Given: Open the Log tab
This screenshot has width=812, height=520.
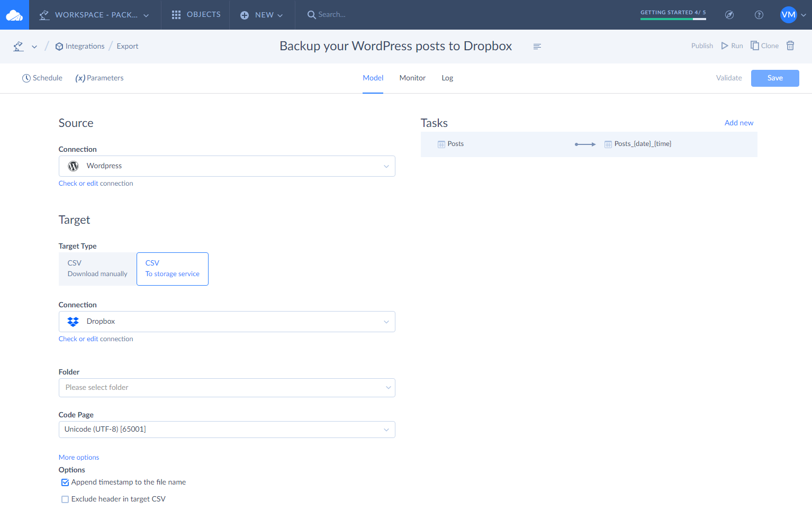Looking at the screenshot, I should 447,78.
